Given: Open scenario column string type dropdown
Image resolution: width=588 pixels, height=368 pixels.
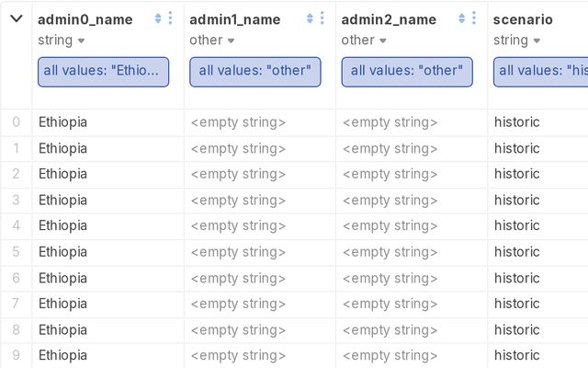Looking at the screenshot, I should point(516,40).
